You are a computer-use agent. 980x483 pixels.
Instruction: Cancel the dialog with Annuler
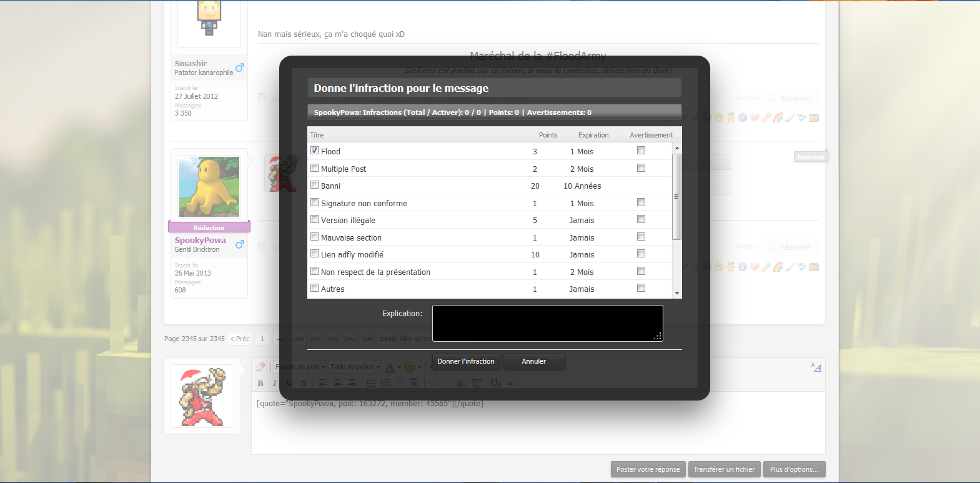pyautogui.click(x=534, y=361)
